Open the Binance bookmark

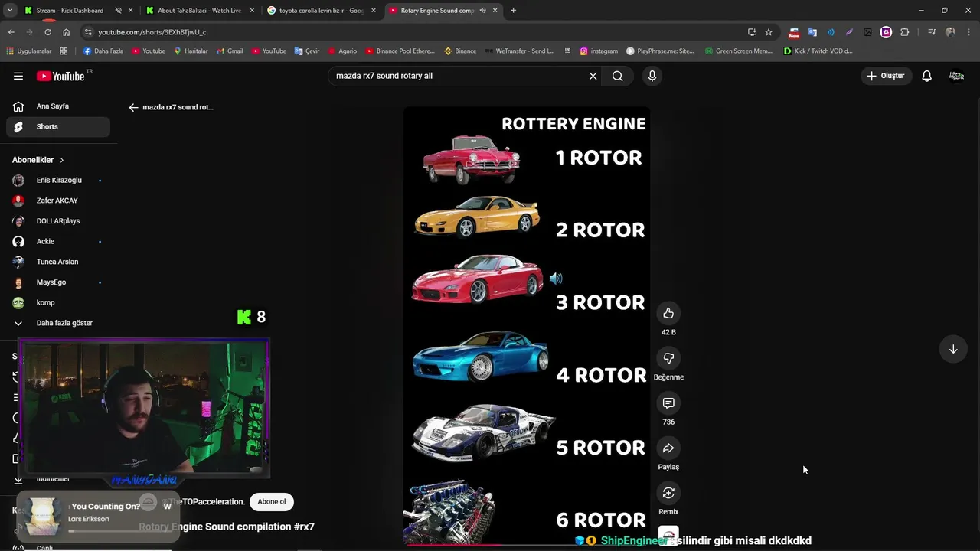(x=460, y=51)
